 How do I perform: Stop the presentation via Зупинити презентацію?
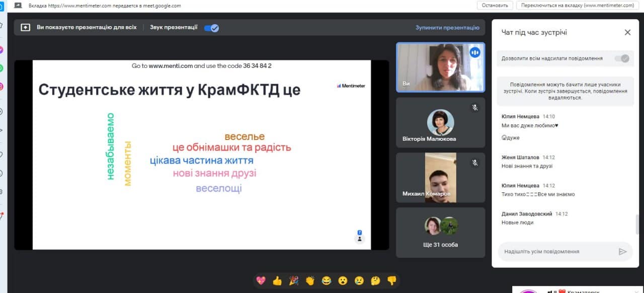[447, 28]
